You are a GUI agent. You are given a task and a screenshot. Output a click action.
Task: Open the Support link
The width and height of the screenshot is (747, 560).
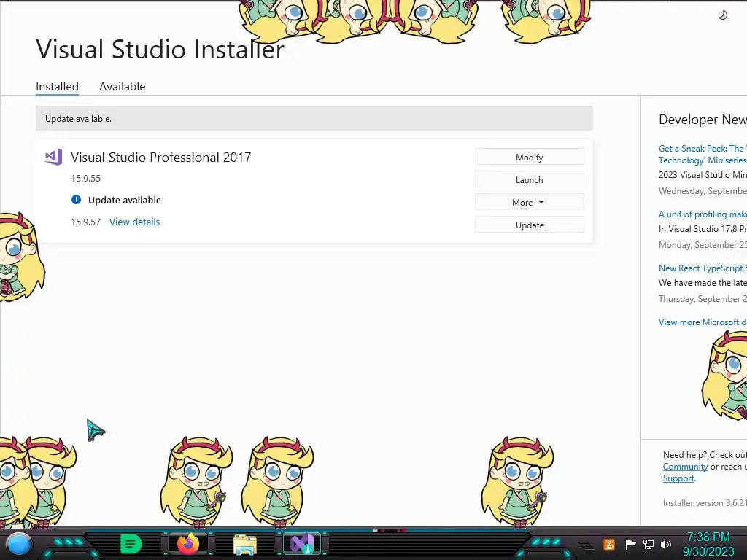[x=678, y=478]
